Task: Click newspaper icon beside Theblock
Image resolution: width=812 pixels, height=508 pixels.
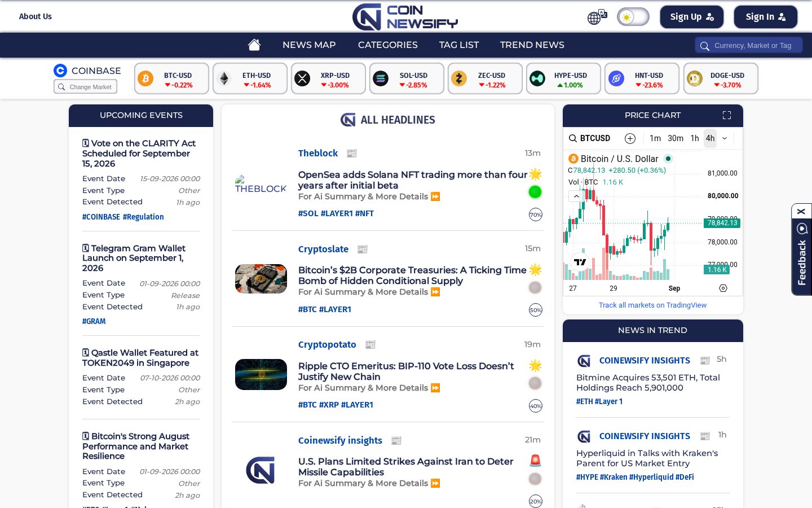Action: tap(352, 154)
